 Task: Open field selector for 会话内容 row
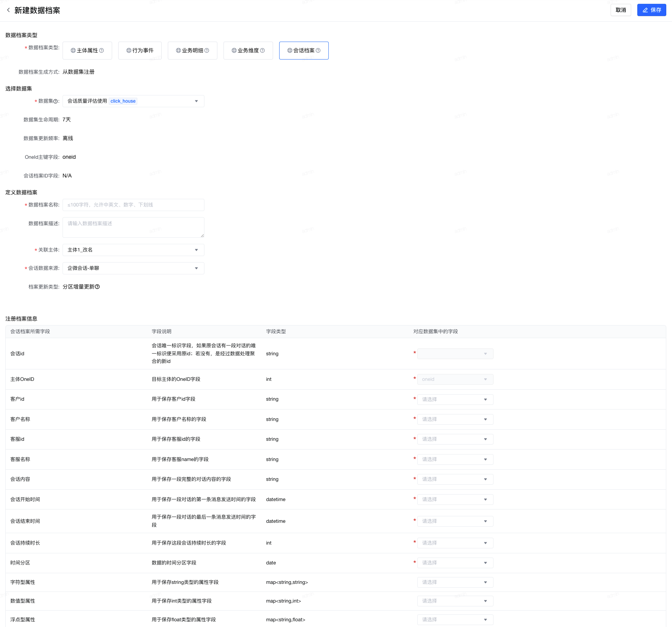pyautogui.click(x=455, y=479)
